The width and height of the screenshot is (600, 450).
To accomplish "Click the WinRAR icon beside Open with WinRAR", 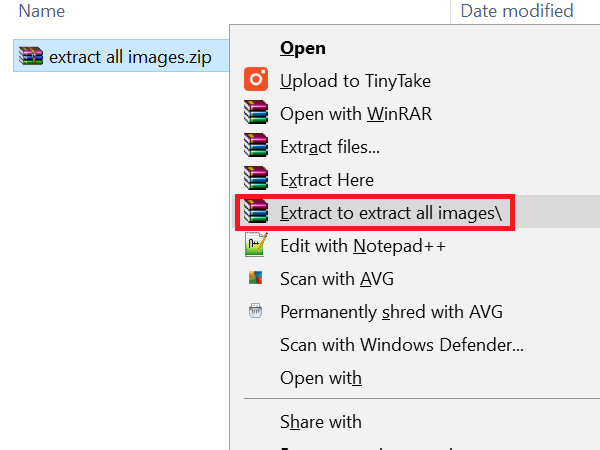I will pyautogui.click(x=257, y=113).
